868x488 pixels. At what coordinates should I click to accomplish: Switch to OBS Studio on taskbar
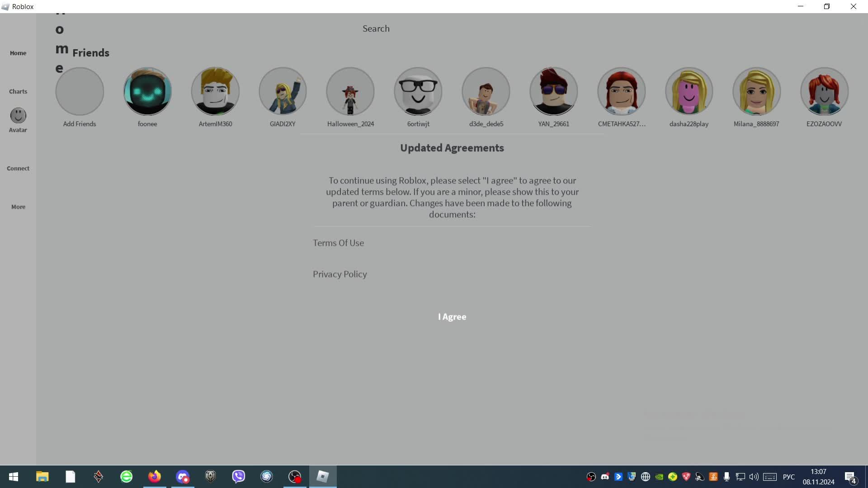(x=295, y=477)
